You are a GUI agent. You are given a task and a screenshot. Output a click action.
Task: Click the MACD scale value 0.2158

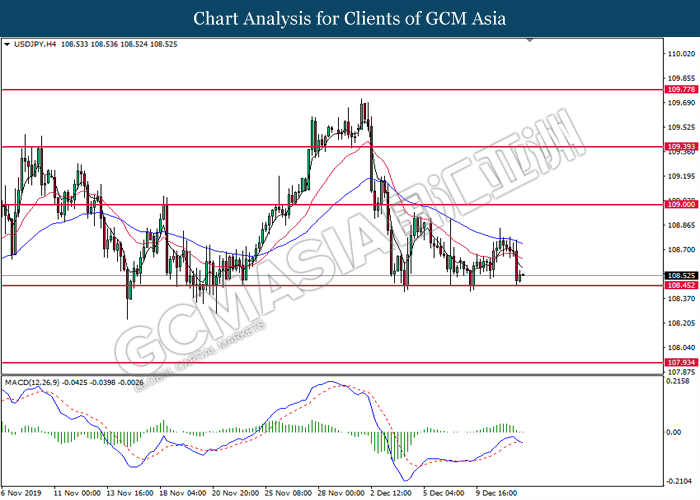pyautogui.click(x=678, y=381)
